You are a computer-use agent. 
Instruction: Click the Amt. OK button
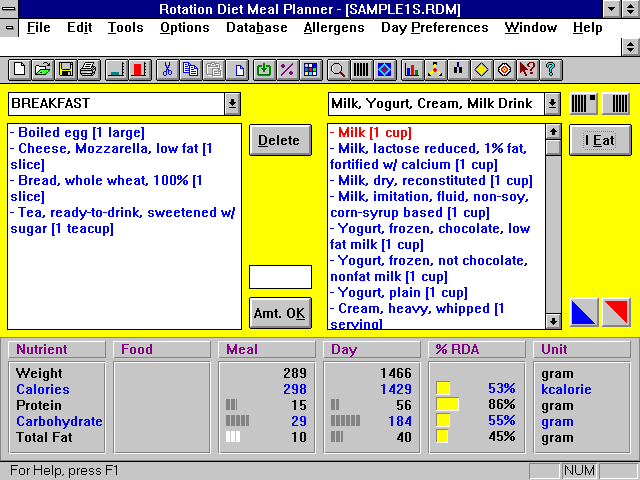pos(280,313)
